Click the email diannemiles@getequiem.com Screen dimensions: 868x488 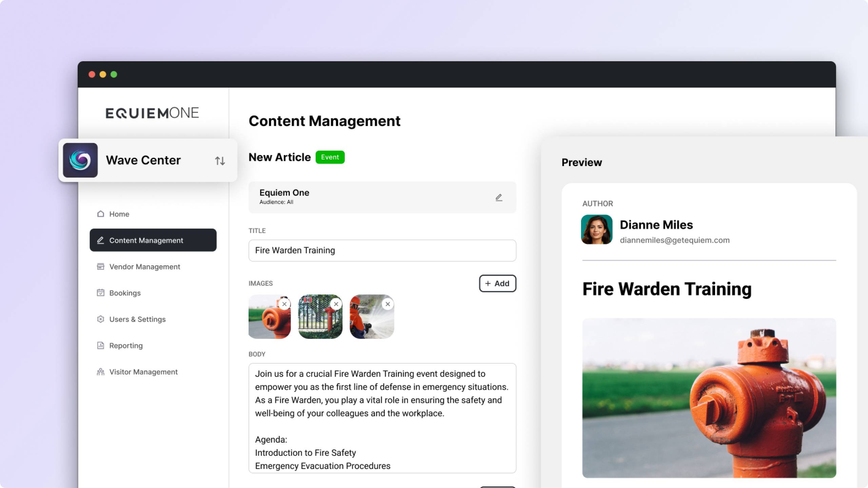pyautogui.click(x=674, y=240)
